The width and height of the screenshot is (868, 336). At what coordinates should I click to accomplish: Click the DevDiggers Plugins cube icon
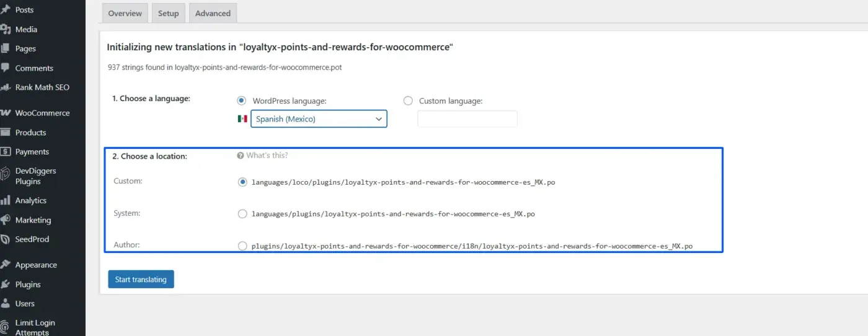(5, 173)
